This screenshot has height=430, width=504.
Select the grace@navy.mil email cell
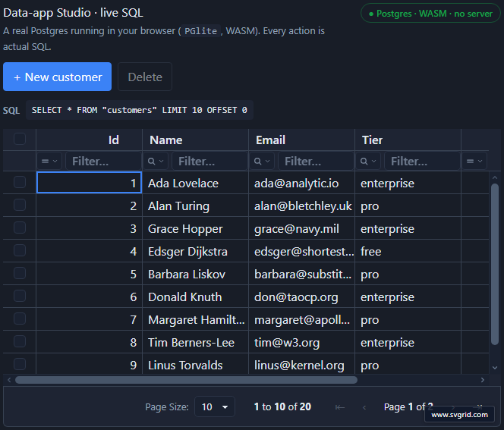pos(301,228)
